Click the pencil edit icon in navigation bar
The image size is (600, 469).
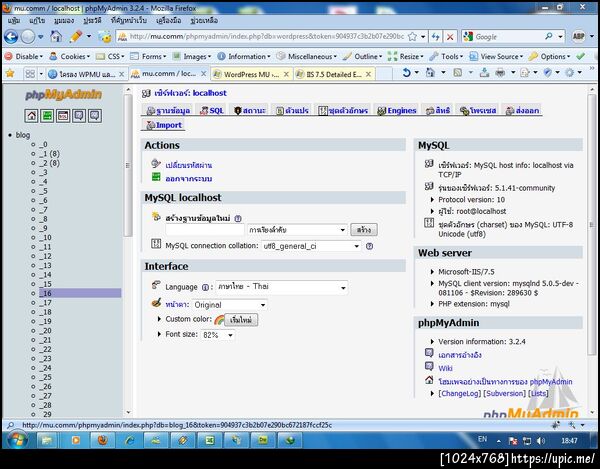(76, 36)
